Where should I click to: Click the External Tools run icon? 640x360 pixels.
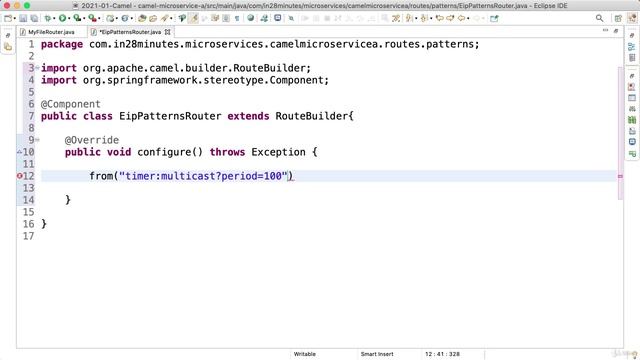(x=92, y=18)
